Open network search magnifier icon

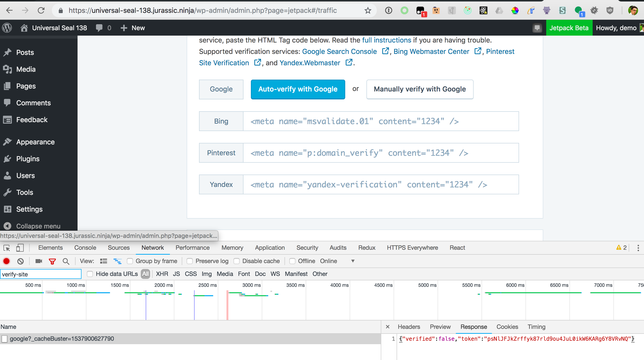point(66,261)
